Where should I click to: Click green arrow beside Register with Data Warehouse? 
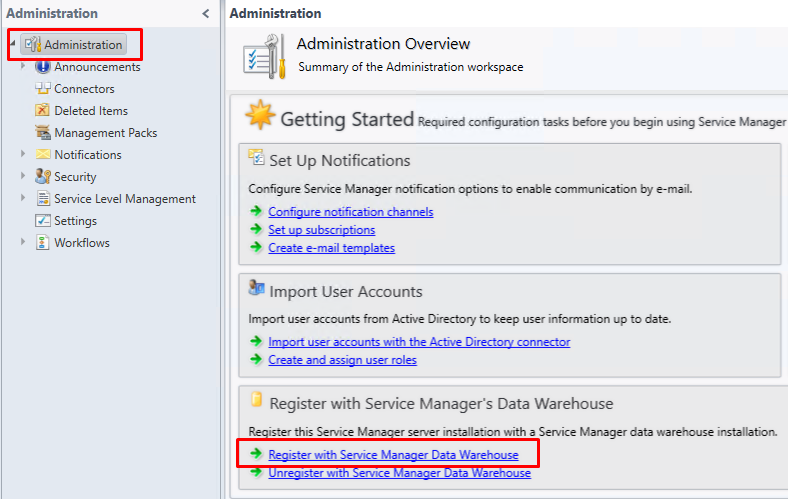point(256,453)
